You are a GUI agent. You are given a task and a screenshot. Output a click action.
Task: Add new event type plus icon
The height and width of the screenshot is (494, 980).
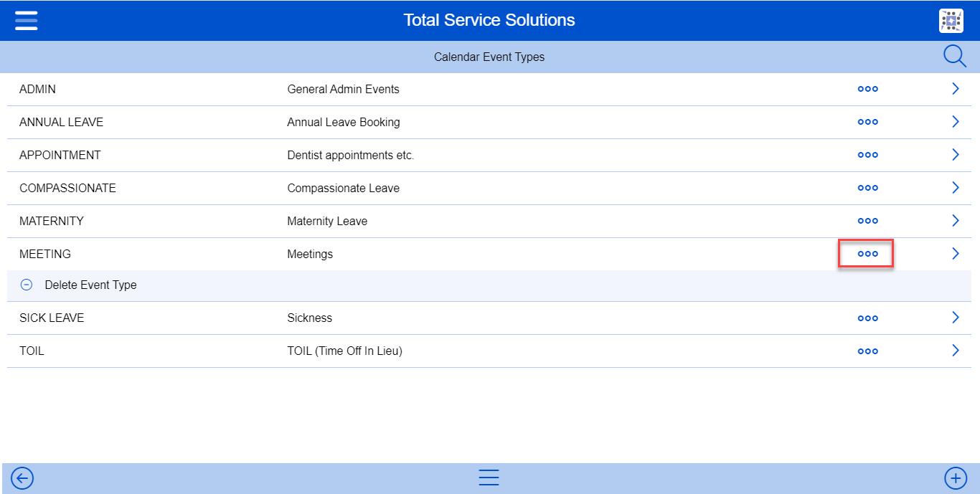click(956, 478)
